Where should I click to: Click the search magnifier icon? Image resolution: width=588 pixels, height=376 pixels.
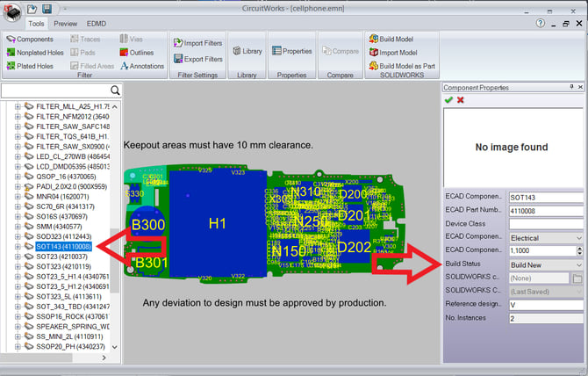[115, 90]
